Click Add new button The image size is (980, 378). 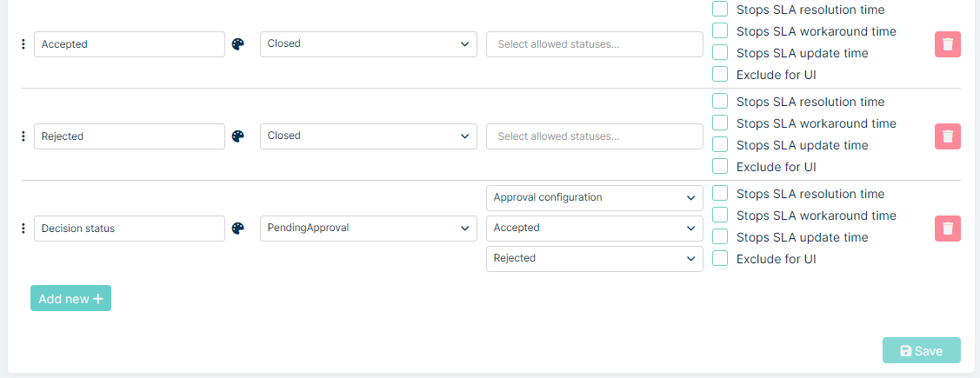[70, 299]
